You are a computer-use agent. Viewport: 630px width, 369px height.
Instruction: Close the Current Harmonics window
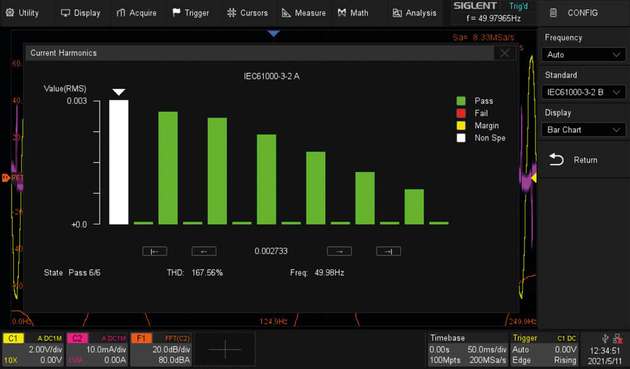(505, 53)
